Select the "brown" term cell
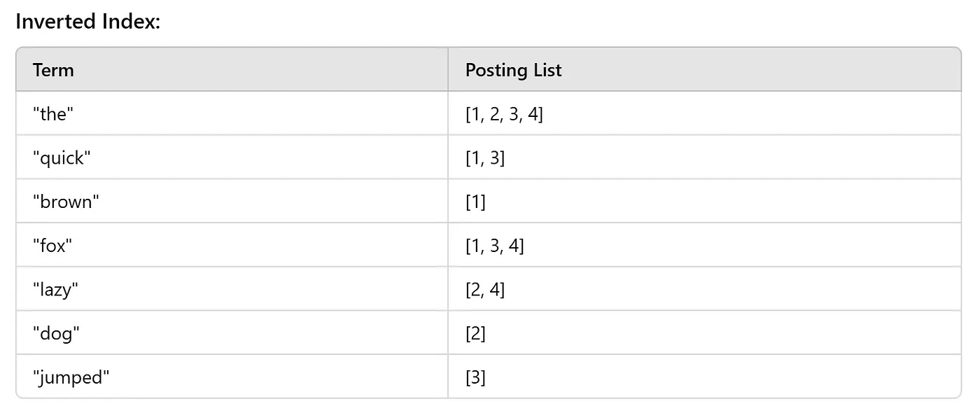The width and height of the screenshot is (980, 420). point(66,202)
